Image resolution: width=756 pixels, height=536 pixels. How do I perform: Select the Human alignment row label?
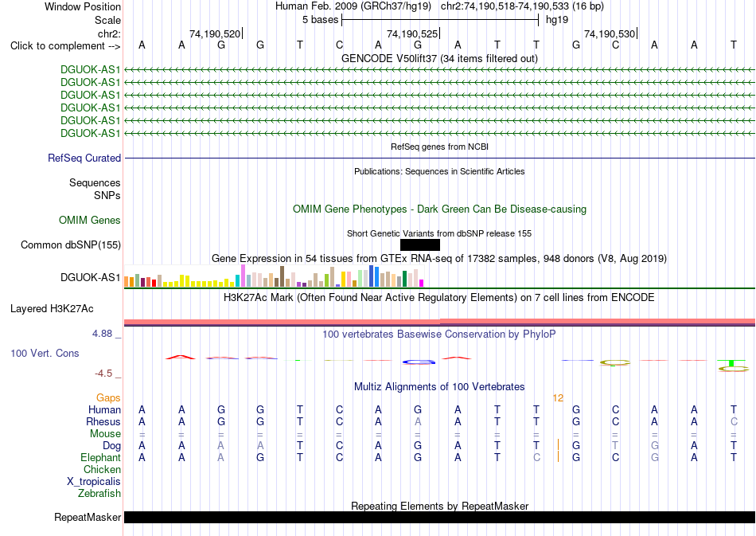pos(104,410)
